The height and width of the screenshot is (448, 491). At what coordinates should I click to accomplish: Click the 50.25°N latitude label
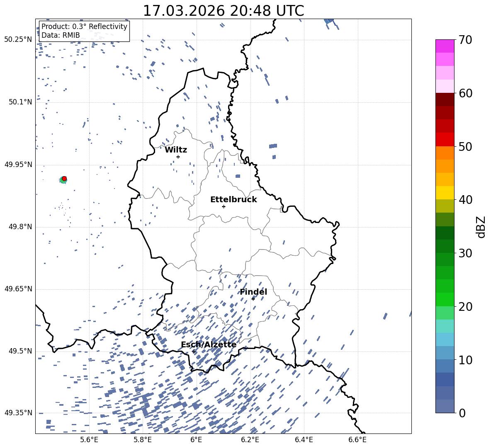tap(19, 40)
